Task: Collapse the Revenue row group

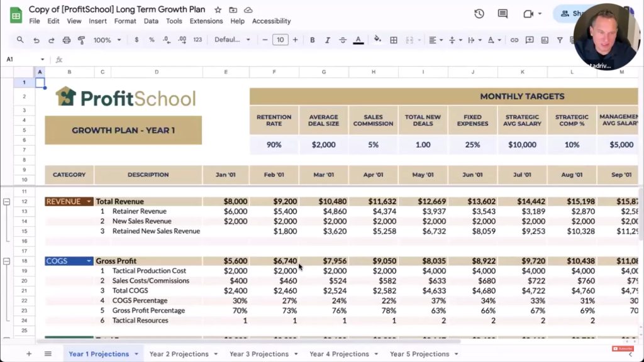Action: click(6, 202)
